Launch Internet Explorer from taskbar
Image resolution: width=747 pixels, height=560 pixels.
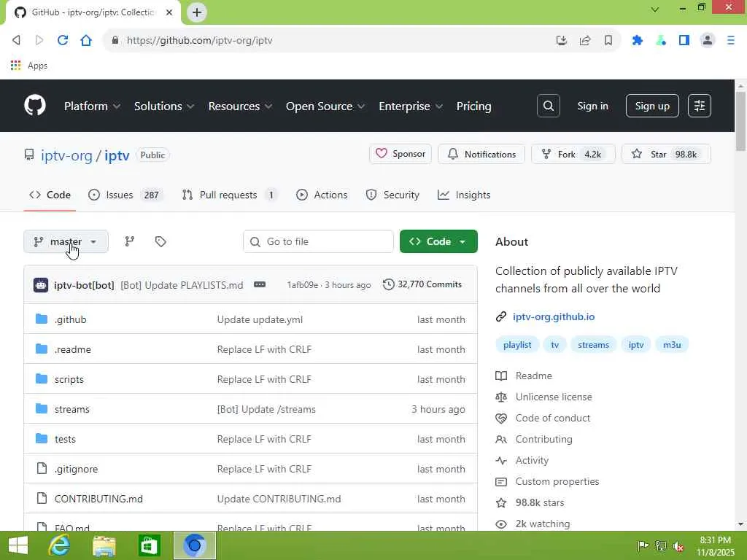(59, 545)
